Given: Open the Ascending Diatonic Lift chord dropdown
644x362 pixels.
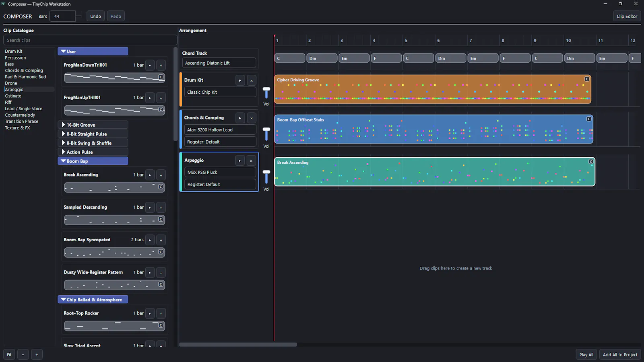Looking at the screenshot, I should [x=219, y=63].
